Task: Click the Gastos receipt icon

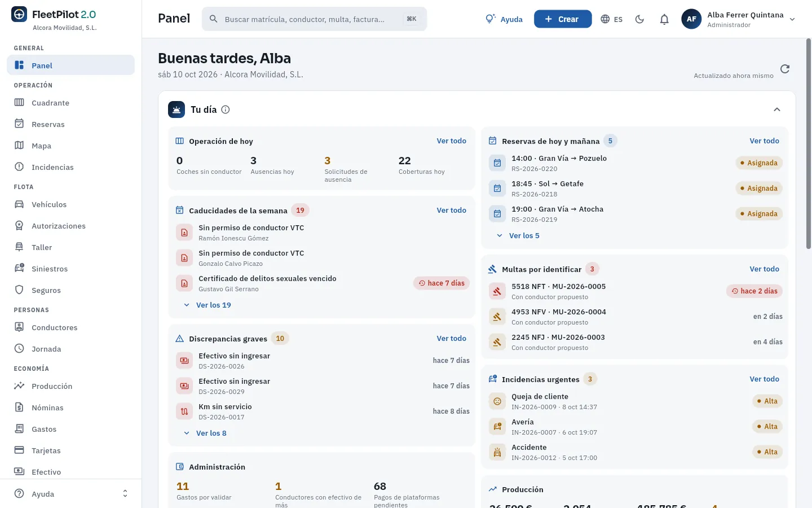Action: click(19, 429)
